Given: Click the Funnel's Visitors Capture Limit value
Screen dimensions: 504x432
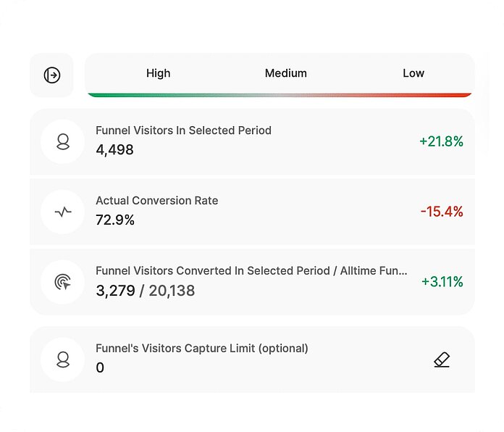Looking at the screenshot, I should click(x=100, y=367).
